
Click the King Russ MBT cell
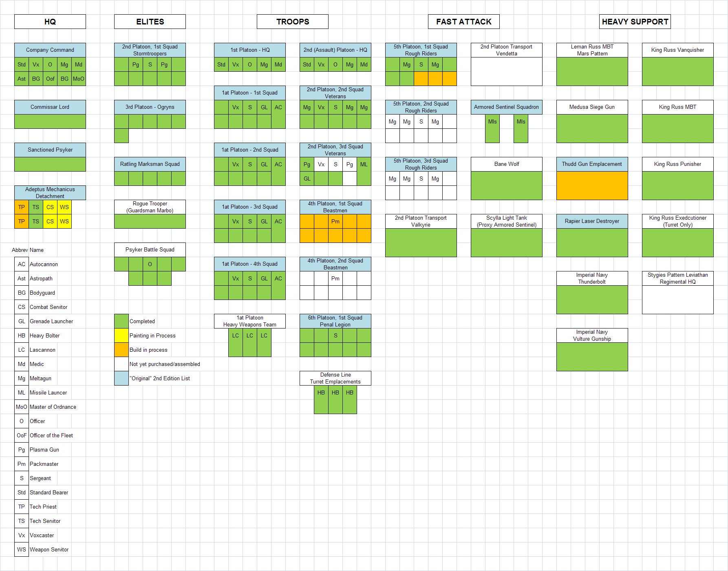(678, 107)
